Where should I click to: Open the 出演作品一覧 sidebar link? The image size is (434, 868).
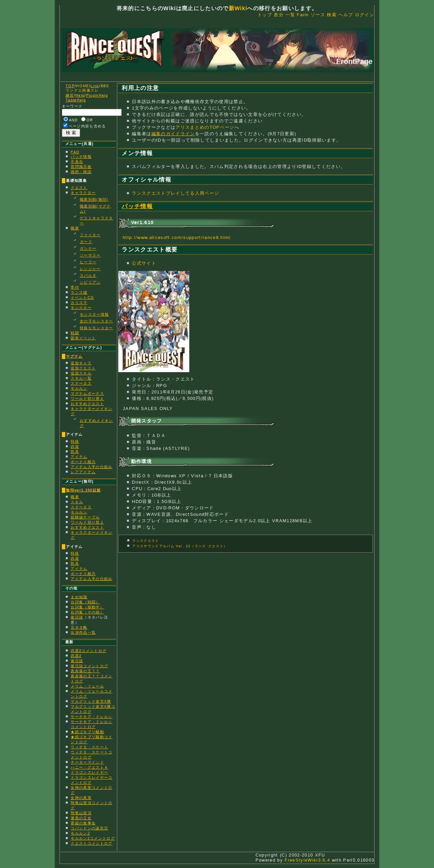coord(83,633)
